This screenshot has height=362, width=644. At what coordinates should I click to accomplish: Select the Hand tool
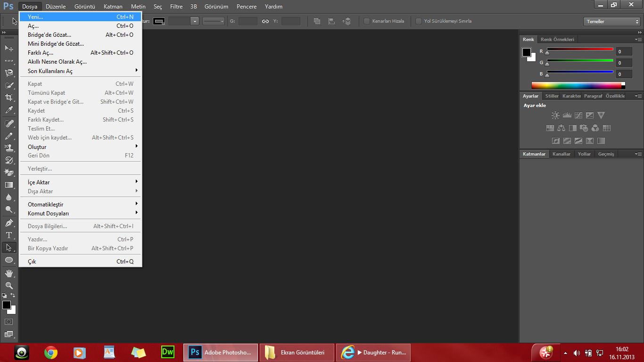point(9,273)
